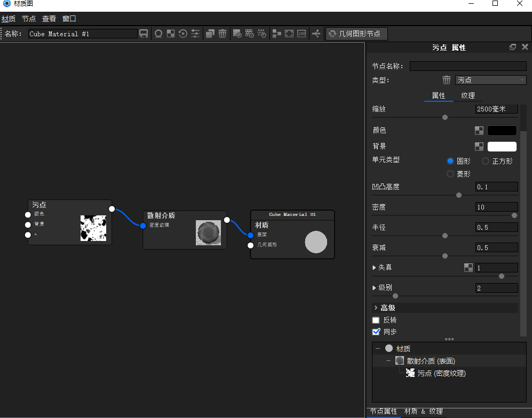Select the 散射介质 node thumbnail
The image size is (532, 418).
pyautogui.click(x=208, y=232)
